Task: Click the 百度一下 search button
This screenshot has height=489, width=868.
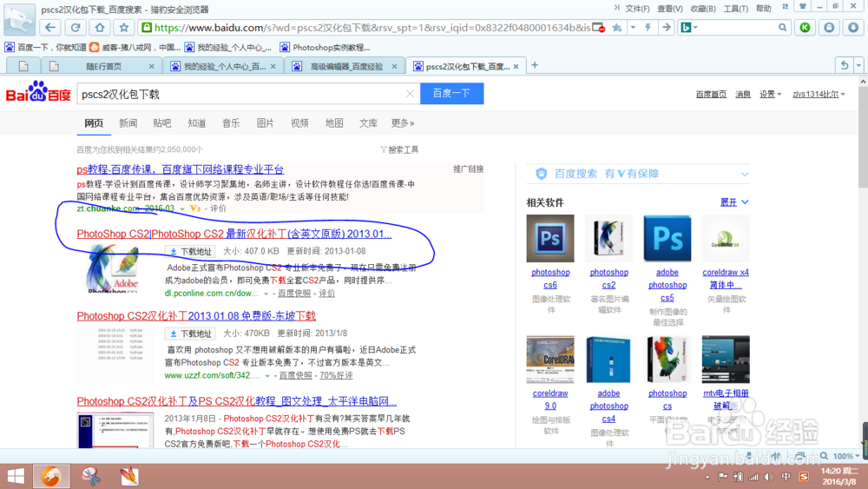Action: pyautogui.click(x=451, y=94)
